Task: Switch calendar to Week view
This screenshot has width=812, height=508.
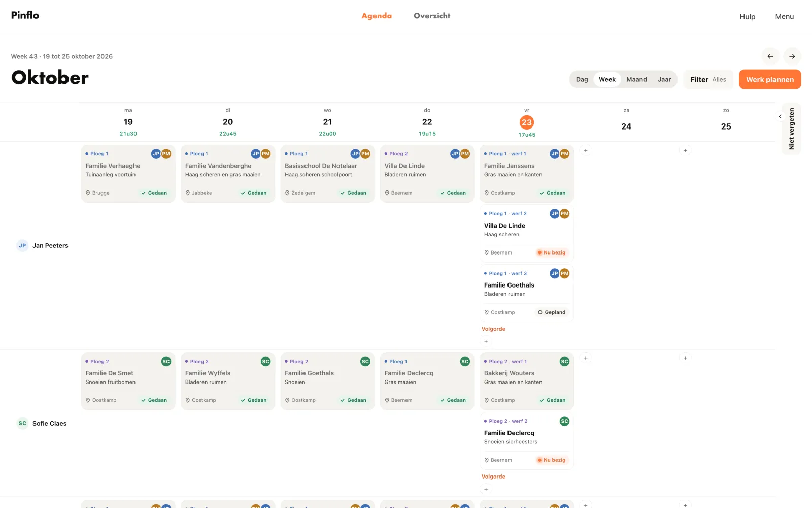Action: point(607,79)
